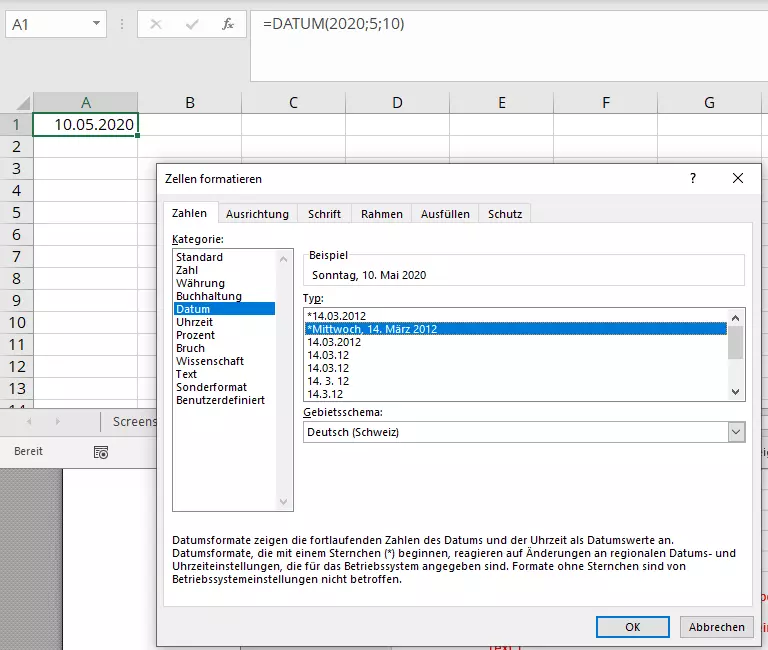Click the select-all corner triangle
Screen dimensions: 768x650
24,103
